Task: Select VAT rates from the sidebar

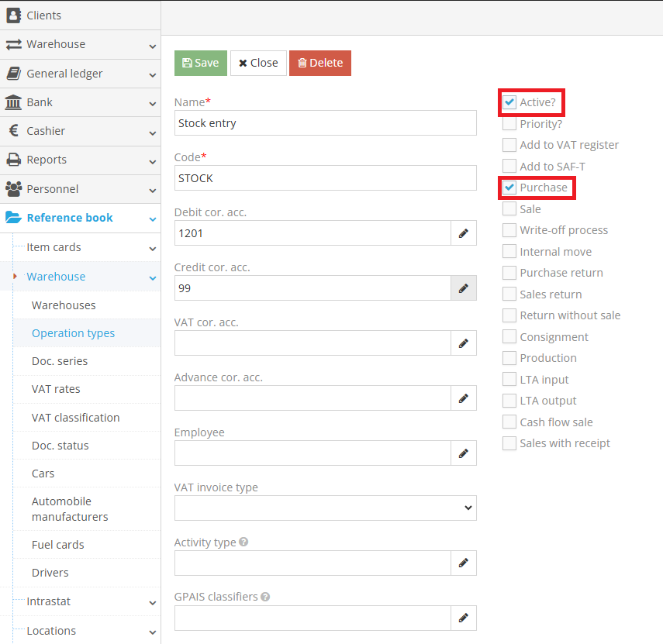Action: tap(56, 389)
